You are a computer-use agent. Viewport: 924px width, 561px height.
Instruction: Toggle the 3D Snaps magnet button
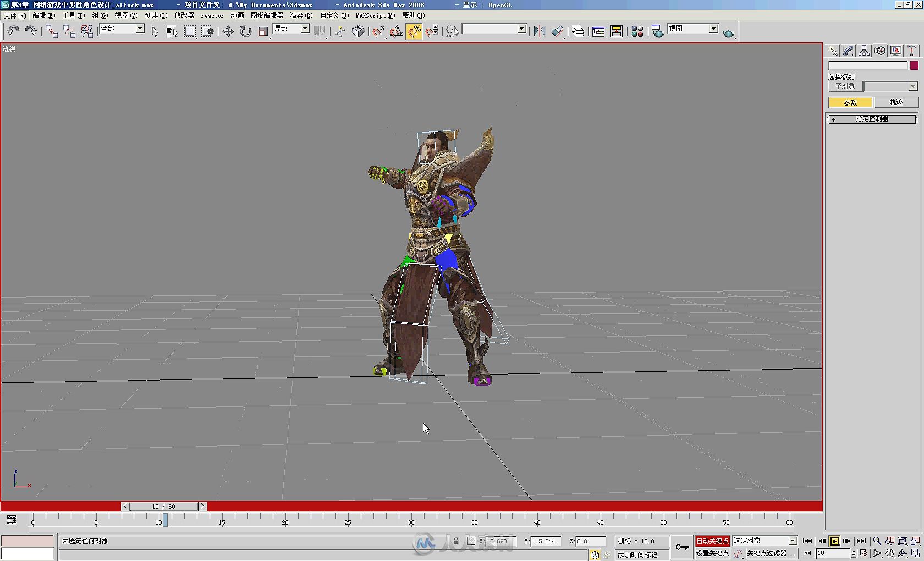378,31
